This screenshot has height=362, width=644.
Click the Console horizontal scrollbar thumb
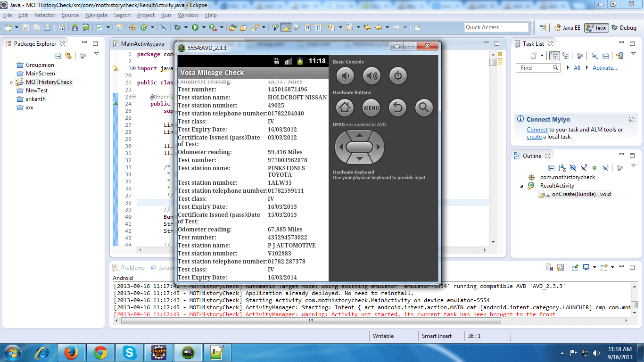[x=311, y=321]
